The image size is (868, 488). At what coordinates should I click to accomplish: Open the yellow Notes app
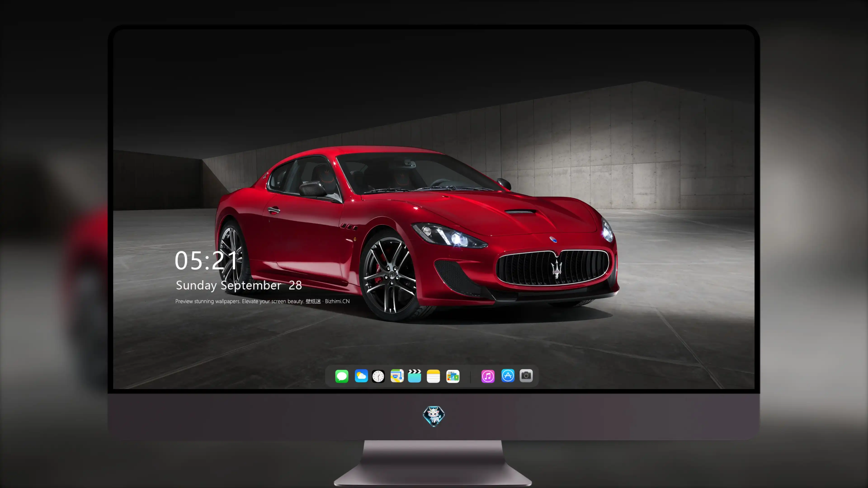[433, 376]
